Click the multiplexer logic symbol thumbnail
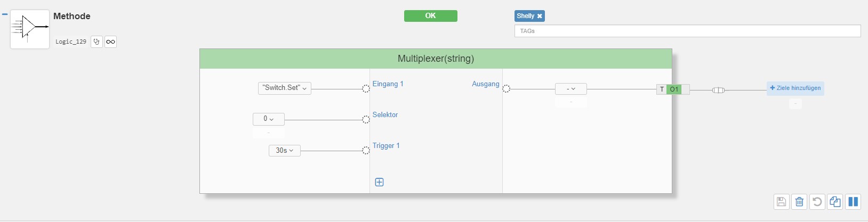 pos(30,29)
